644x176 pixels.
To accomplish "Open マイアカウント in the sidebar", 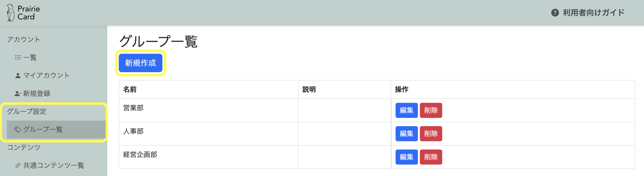I will coord(46,76).
